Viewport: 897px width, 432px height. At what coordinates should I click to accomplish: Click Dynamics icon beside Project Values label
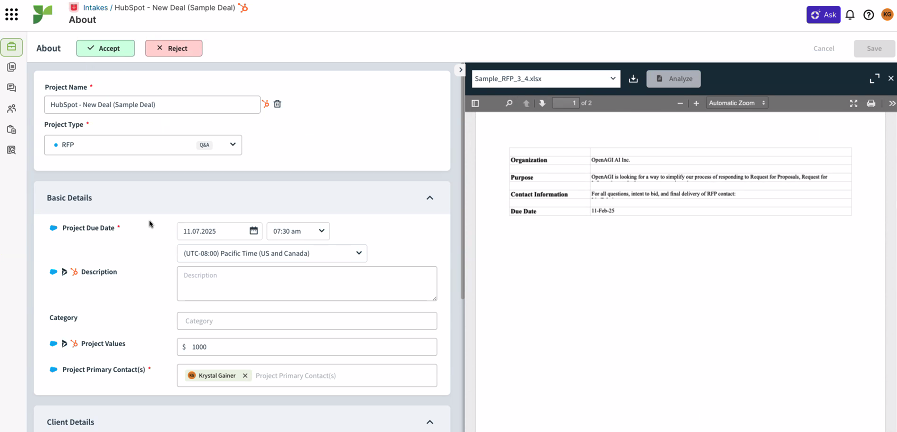pos(64,344)
